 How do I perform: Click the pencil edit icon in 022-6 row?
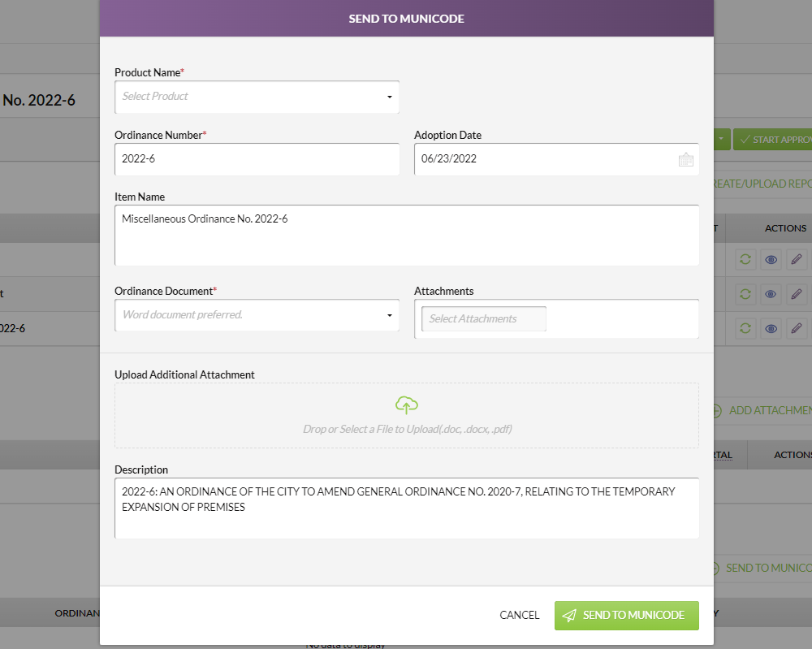coord(797,328)
